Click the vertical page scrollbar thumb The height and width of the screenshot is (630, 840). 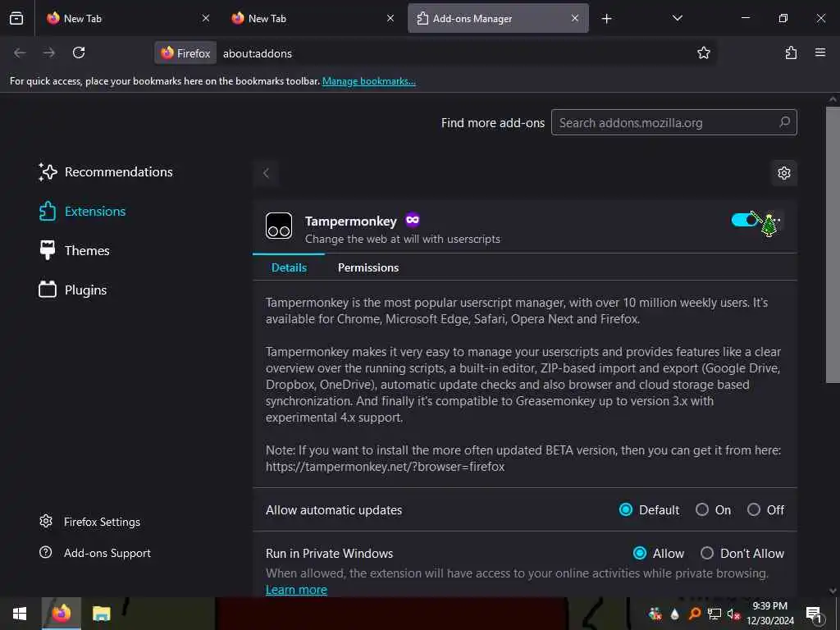pos(833,244)
